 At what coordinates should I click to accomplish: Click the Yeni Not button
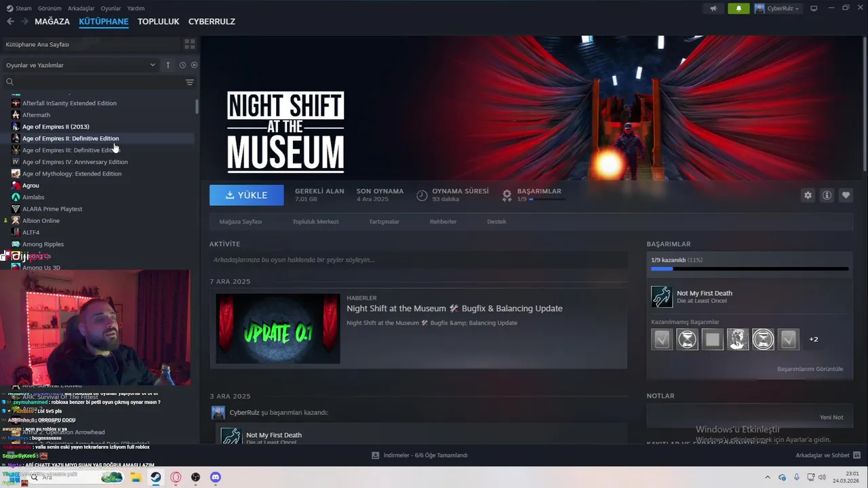click(831, 418)
